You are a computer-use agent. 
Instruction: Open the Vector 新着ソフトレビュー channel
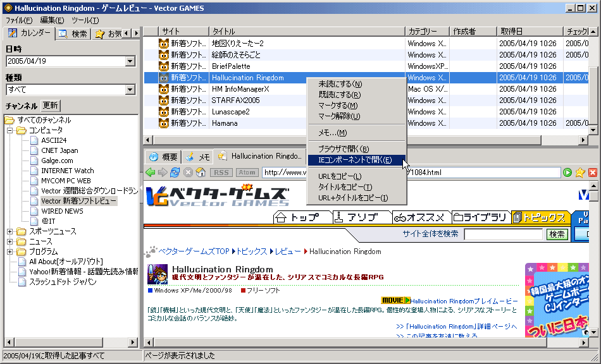click(78, 201)
